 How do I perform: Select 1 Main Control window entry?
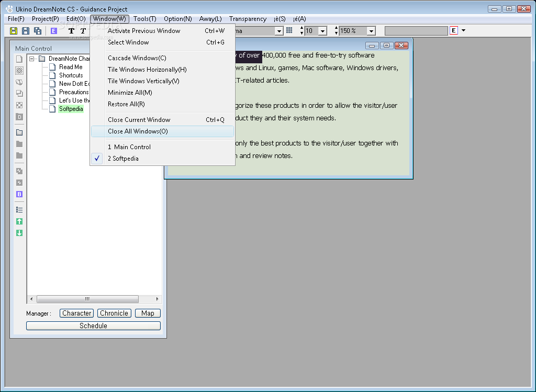click(163, 147)
